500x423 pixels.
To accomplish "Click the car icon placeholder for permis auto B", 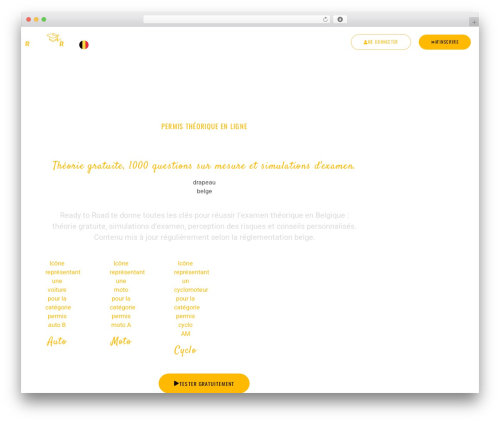I will [x=63, y=294].
